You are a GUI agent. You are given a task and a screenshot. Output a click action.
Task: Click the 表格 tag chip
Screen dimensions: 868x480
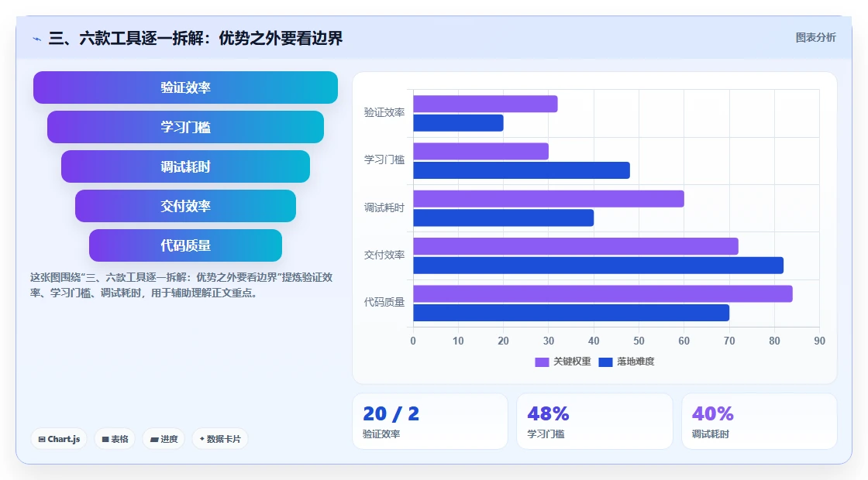coord(115,439)
